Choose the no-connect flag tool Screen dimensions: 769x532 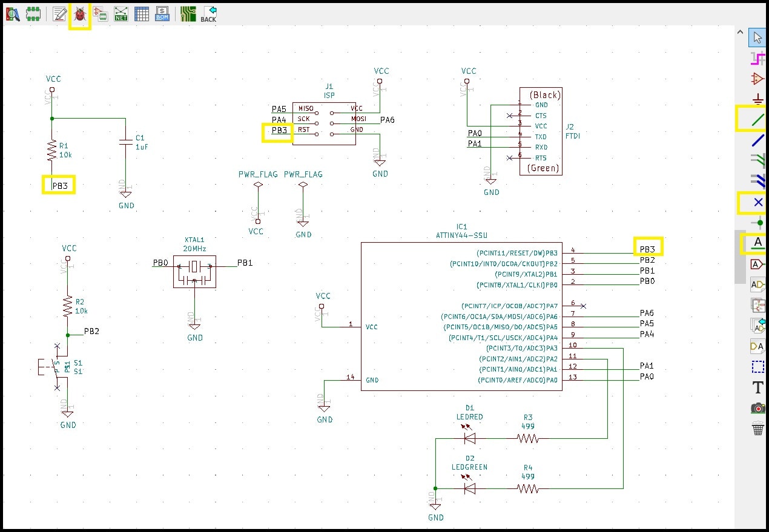point(757,202)
